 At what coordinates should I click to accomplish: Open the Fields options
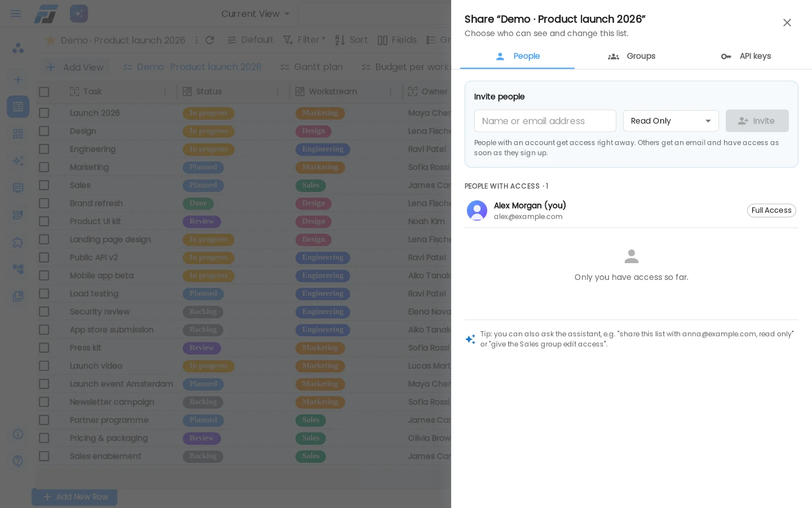point(397,40)
